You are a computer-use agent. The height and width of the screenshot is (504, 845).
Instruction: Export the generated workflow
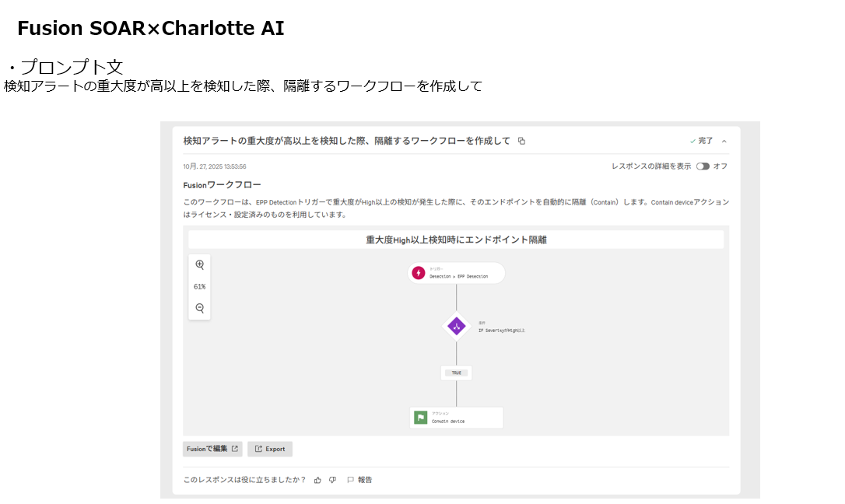tap(270, 449)
